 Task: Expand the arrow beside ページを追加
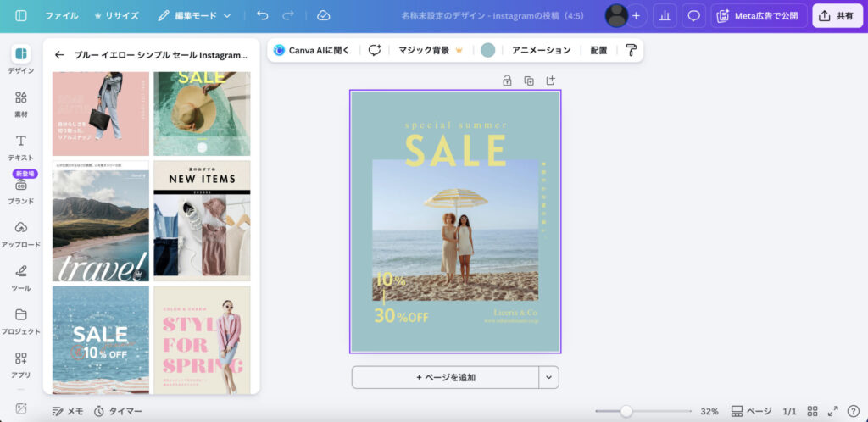click(x=548, y=377)
